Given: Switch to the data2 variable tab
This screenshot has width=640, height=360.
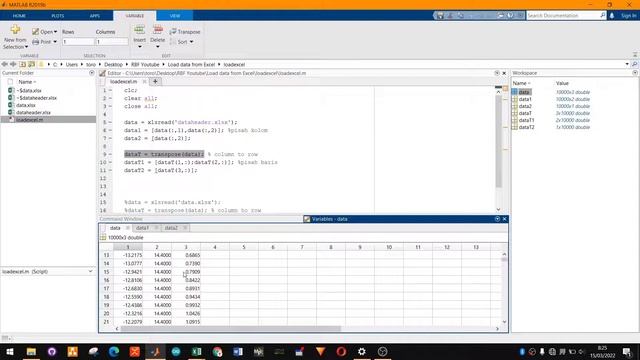Looking at the screenshot, I should coord(171,228).
